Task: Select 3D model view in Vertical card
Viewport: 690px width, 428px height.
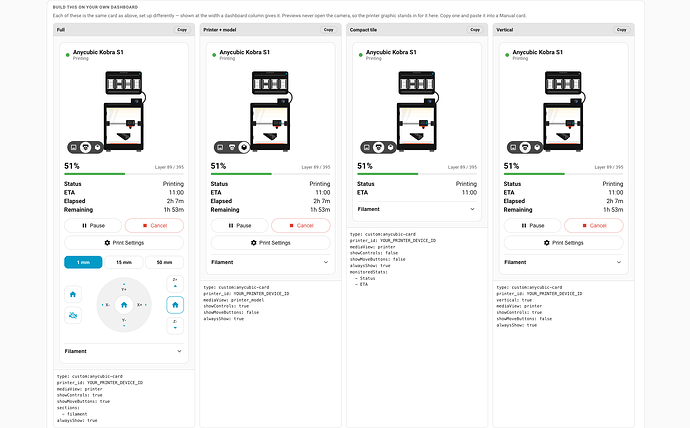Action: pos(537,147)
